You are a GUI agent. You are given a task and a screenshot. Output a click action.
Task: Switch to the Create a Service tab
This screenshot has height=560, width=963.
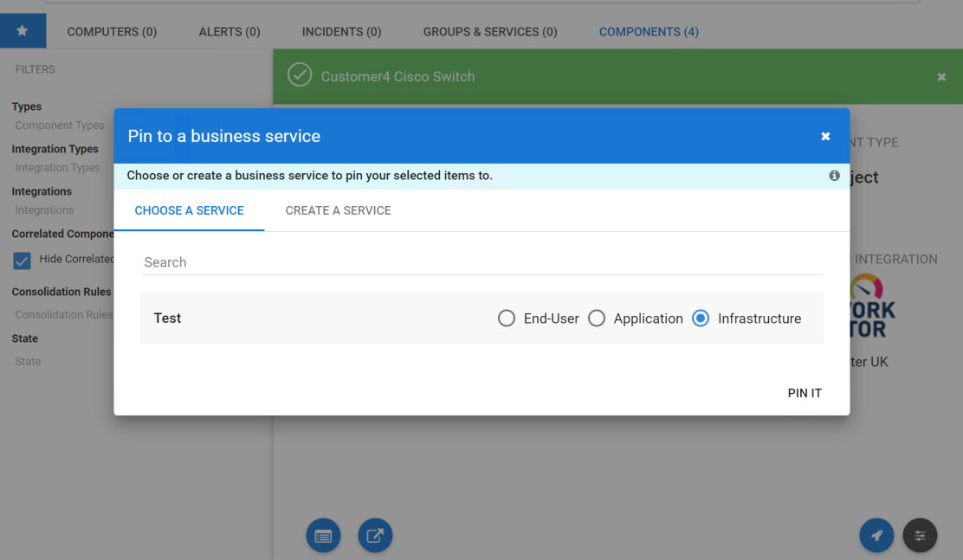[338, 210]
